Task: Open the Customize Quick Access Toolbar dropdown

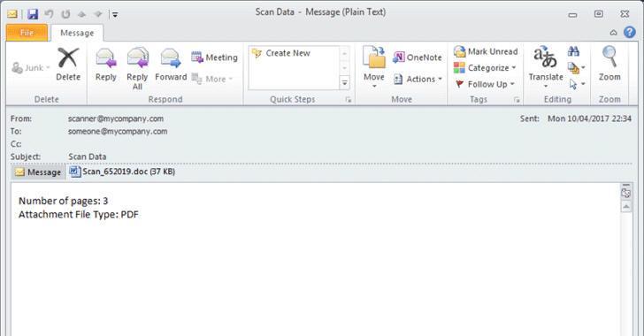Action: point(115,15)
